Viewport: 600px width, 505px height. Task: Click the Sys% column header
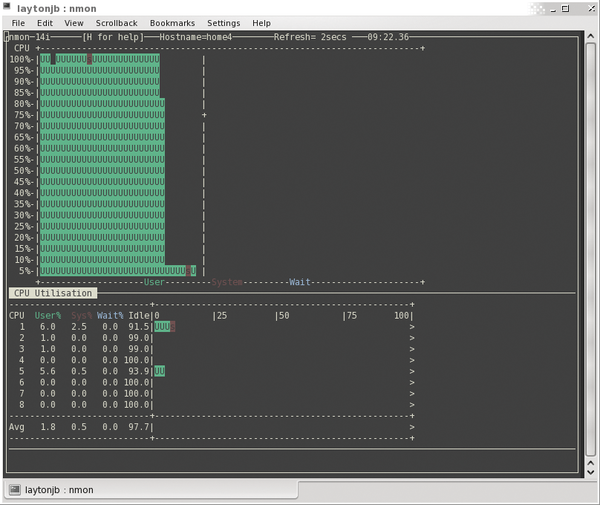pos(82,316)
